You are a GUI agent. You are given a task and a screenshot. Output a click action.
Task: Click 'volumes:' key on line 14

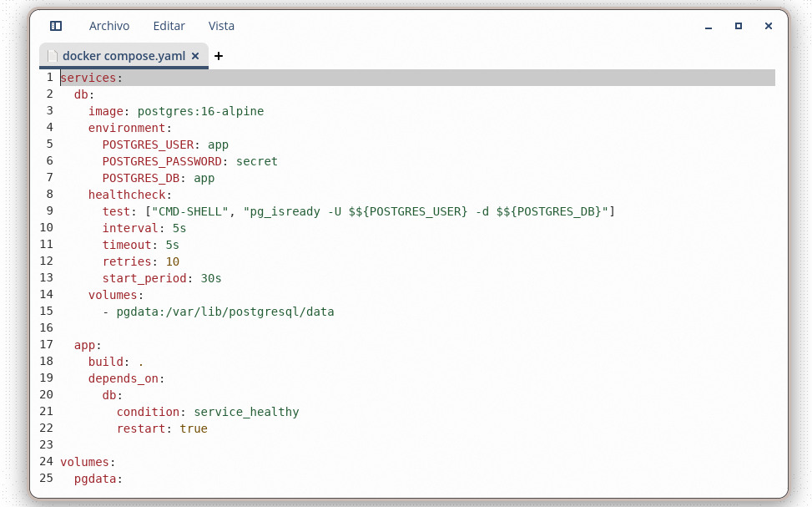pyautogui.click(x=116, y=295)
